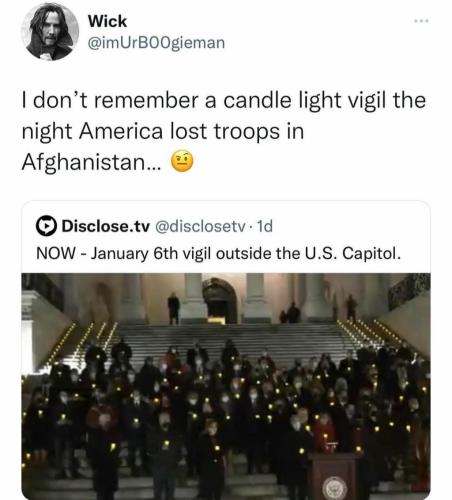This screenshot has width=452, height=500.
Task: Click the person standing atop the stairs
Action: (x=173, y=308)
